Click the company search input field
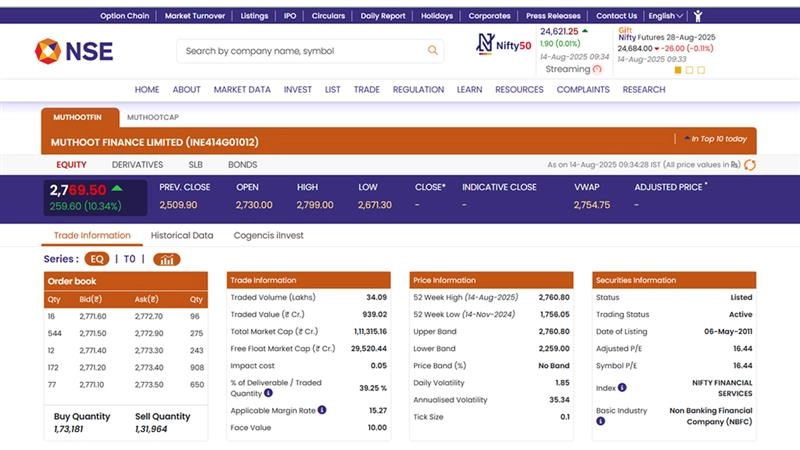Viewport: 800px width, 450px height. coord(300,51)
